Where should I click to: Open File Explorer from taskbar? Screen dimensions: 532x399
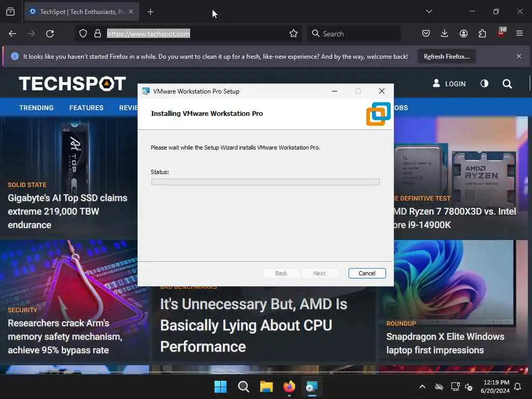point(267,387)
